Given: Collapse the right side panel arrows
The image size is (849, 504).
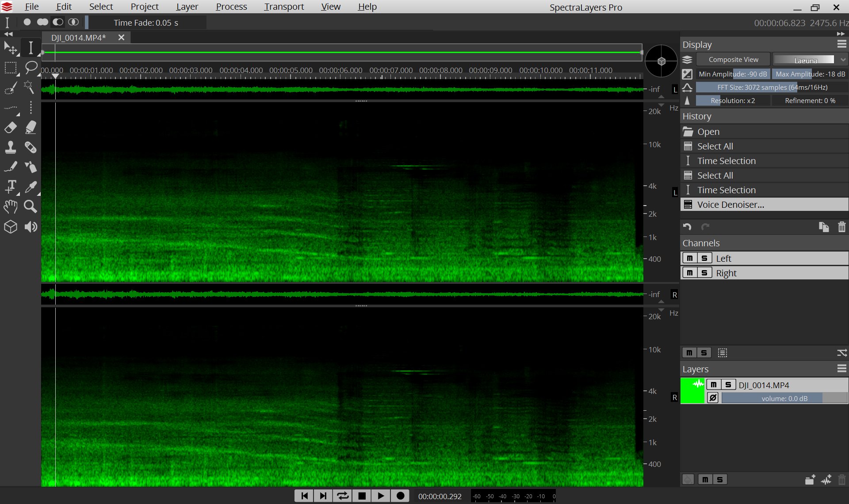Looking at the screenshot, I should click(x=841, y=34).
